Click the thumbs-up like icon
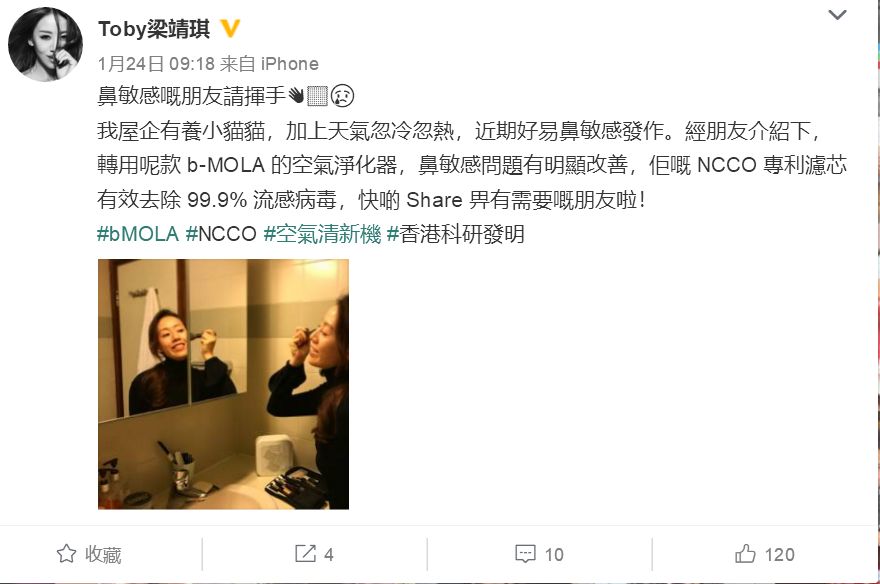 [x=745, y=554]
